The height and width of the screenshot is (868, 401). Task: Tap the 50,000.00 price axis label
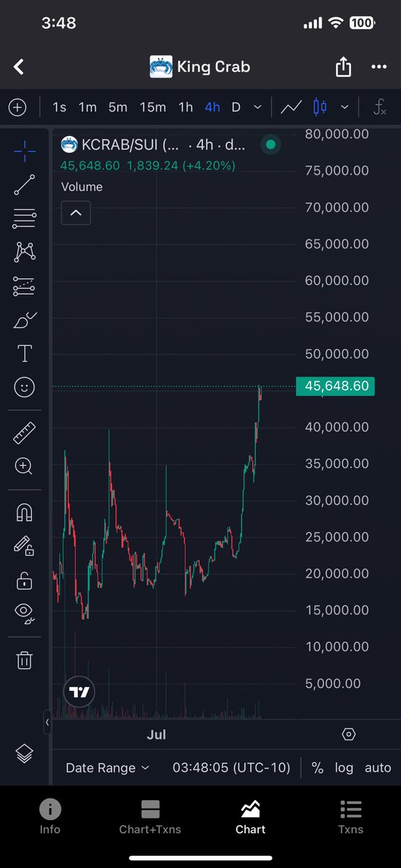(x=337, y=354)
